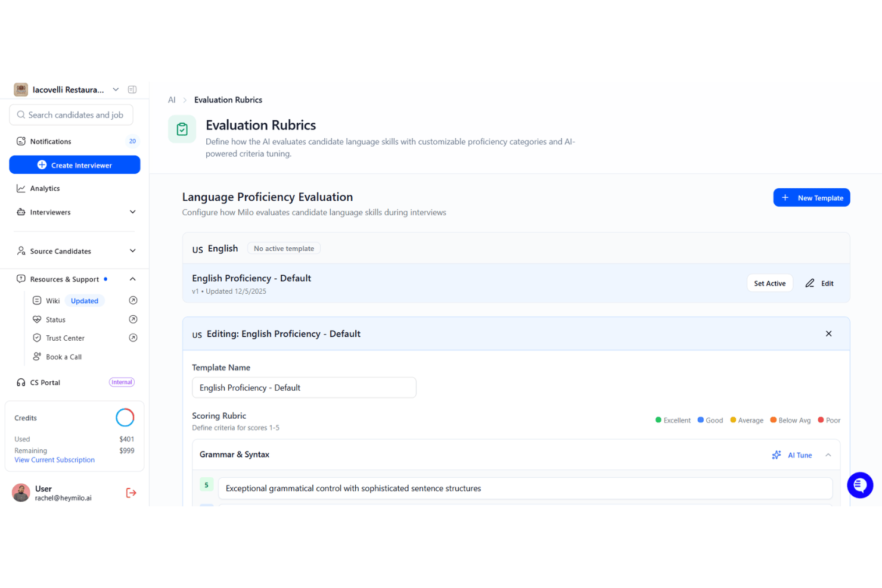Create a New Template

tap(812, 198)
